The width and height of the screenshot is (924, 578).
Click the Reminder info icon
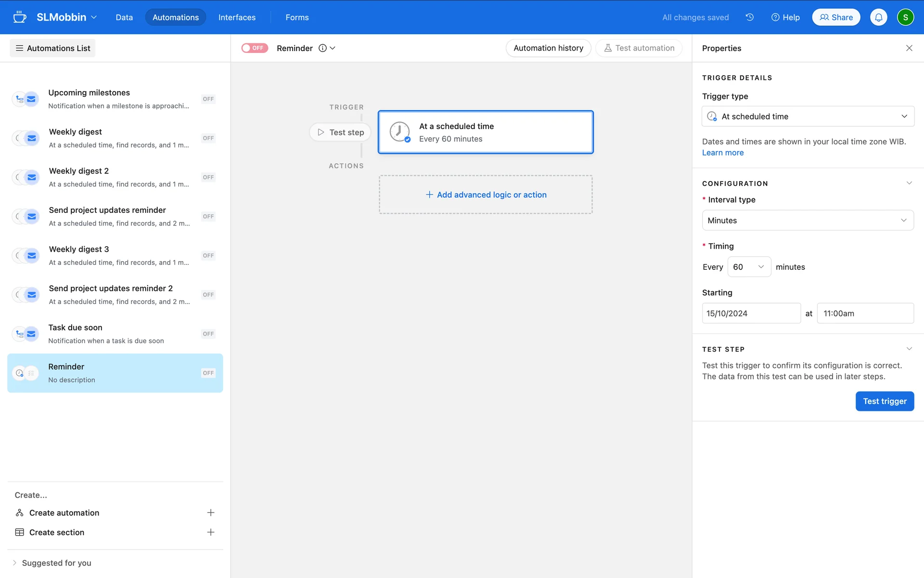coord(322,48)
